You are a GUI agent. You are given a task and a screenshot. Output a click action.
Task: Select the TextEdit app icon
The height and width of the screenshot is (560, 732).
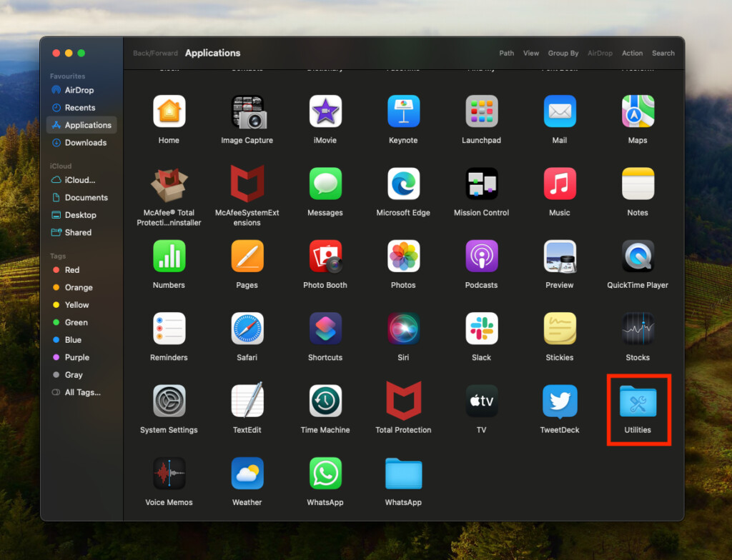pos(247,400)
